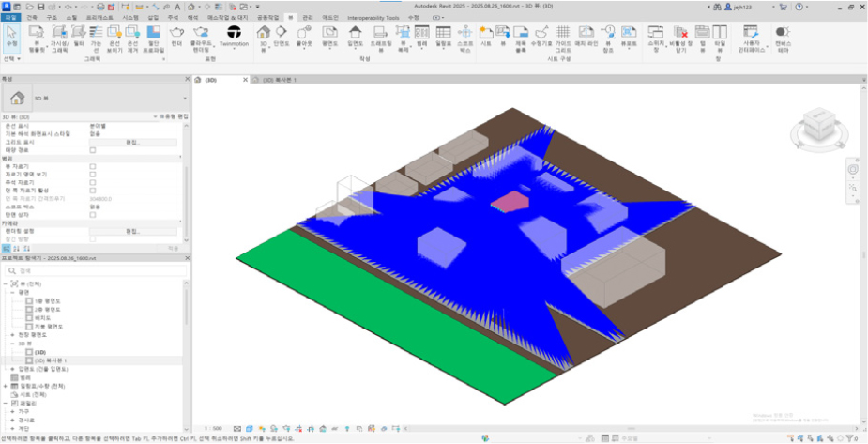Launch the Twinmotion tool
Image resolution: width=868 pixels, height=444 pixels.
coord(235,36)
